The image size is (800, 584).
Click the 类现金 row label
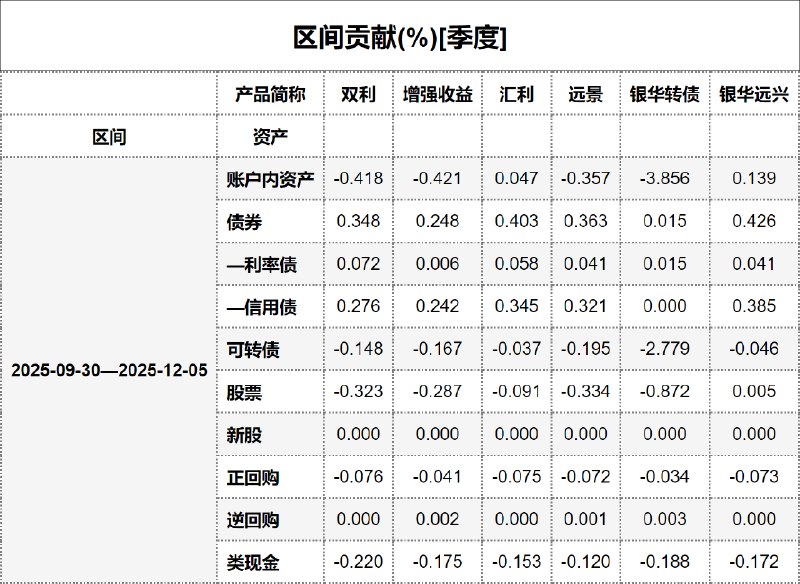[x=253, y=562]
